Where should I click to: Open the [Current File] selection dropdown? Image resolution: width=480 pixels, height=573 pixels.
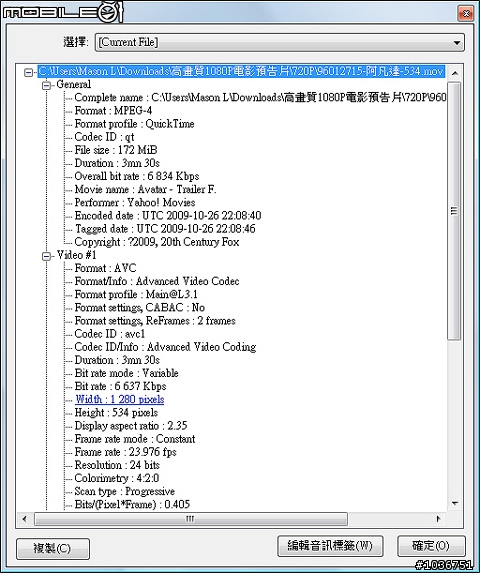pos(279,42)
